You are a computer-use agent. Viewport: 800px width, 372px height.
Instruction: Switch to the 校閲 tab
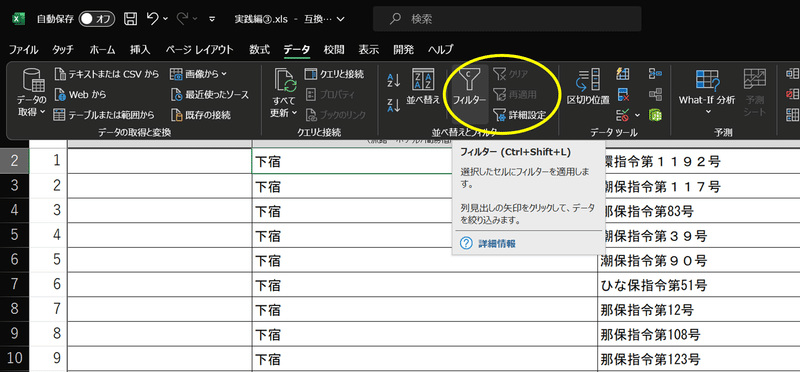coord(334,50)
